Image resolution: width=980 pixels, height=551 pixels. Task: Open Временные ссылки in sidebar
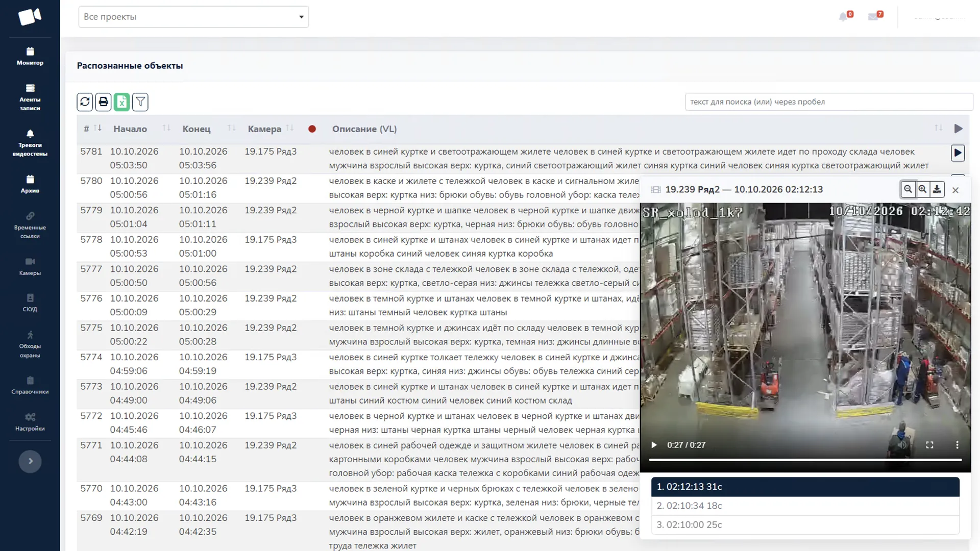[30, 225]
